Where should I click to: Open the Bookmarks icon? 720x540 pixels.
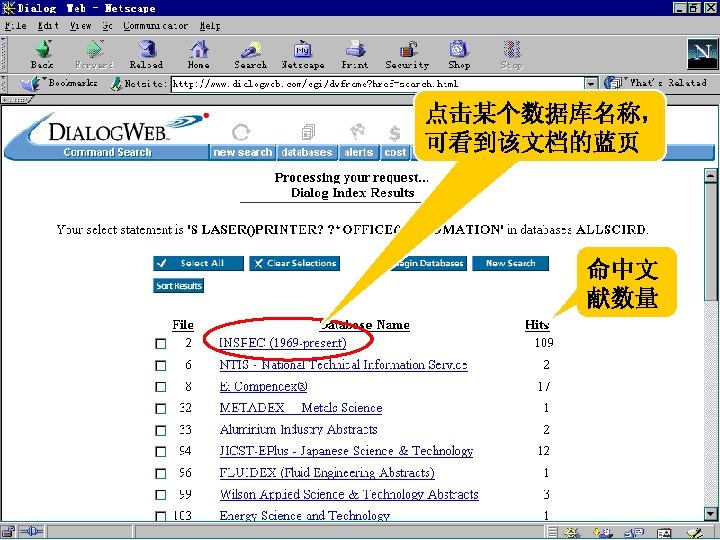click(x=30, y=84)
